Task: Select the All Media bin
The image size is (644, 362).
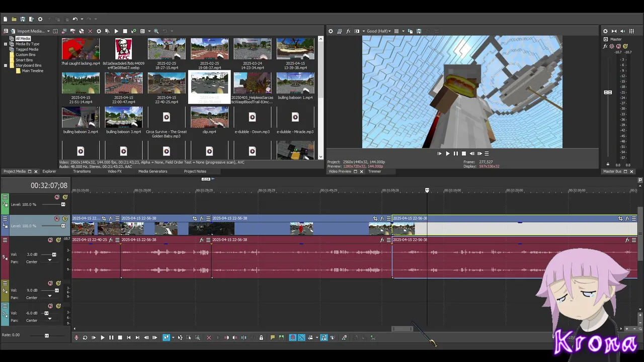Action: [23, 39]
